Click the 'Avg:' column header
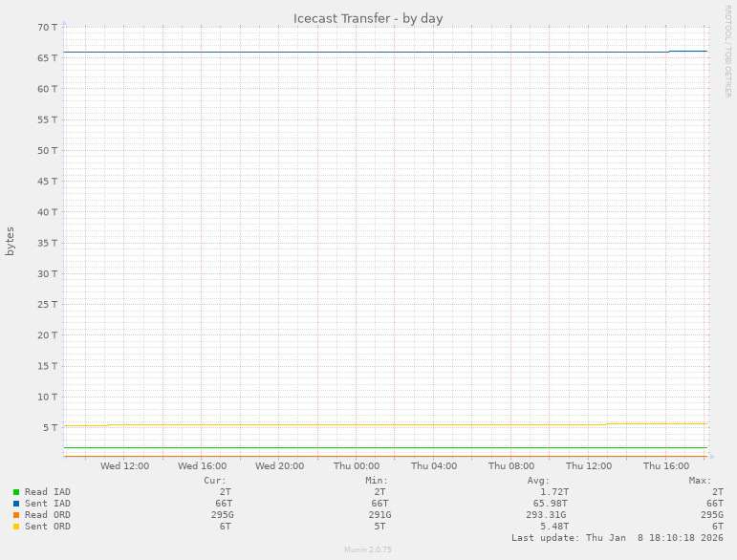The image size is (737, 560). [x=538, y=481]
